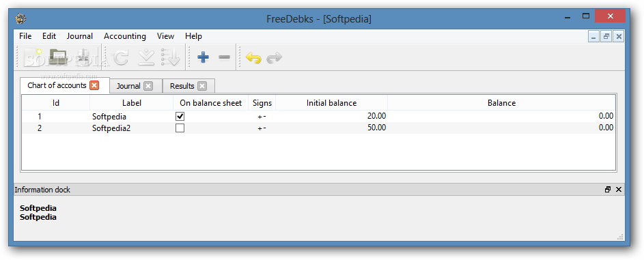Click the Open folder toolbar icon
644x260 pixels.
(58, 57)
